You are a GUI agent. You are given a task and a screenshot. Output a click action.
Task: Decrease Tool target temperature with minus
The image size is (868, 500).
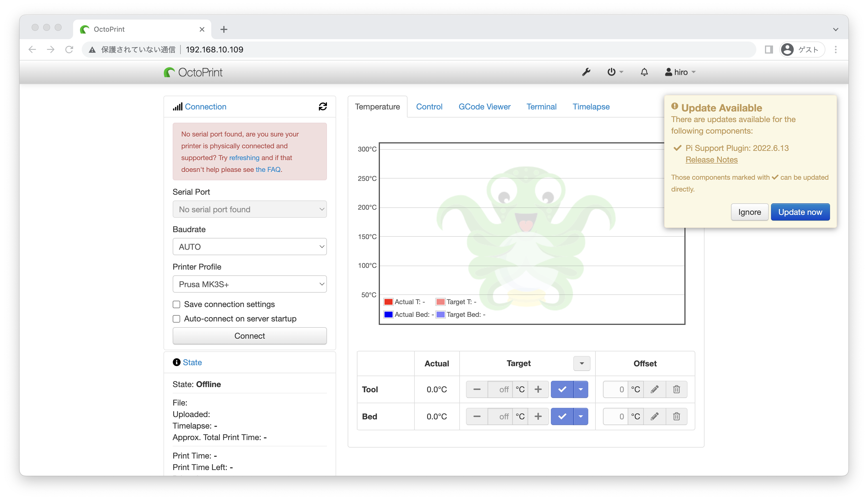(x=477, y=389)
